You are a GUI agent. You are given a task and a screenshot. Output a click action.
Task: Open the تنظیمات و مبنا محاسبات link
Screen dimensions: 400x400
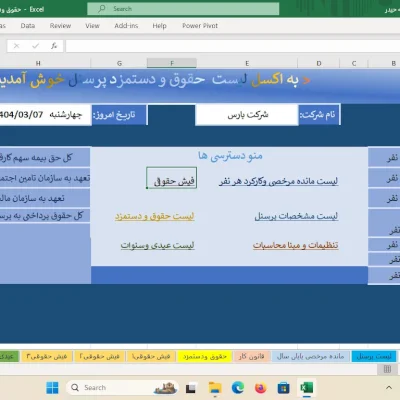click(x=295, y=245)
